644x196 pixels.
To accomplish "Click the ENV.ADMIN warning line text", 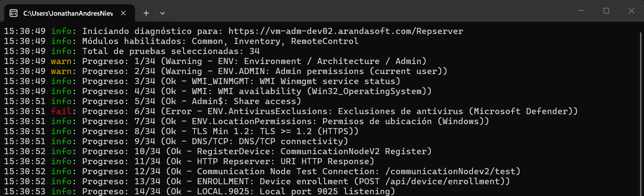I will (265, 71).
